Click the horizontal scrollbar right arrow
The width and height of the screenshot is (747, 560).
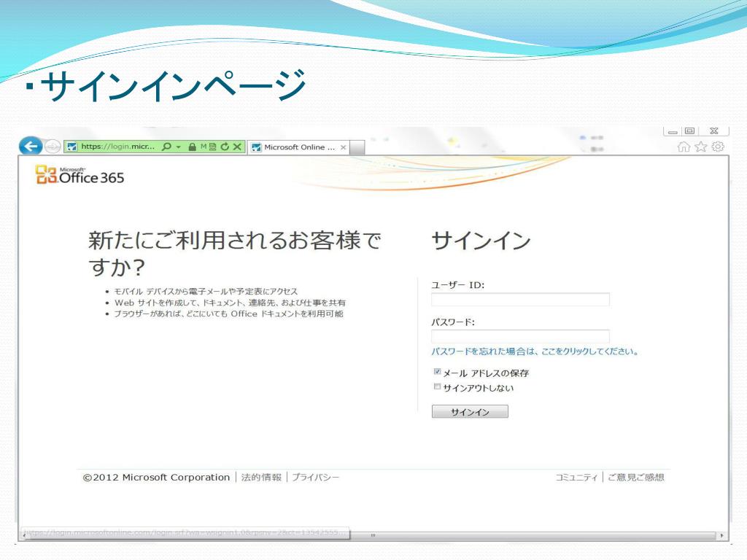[722, 535]
